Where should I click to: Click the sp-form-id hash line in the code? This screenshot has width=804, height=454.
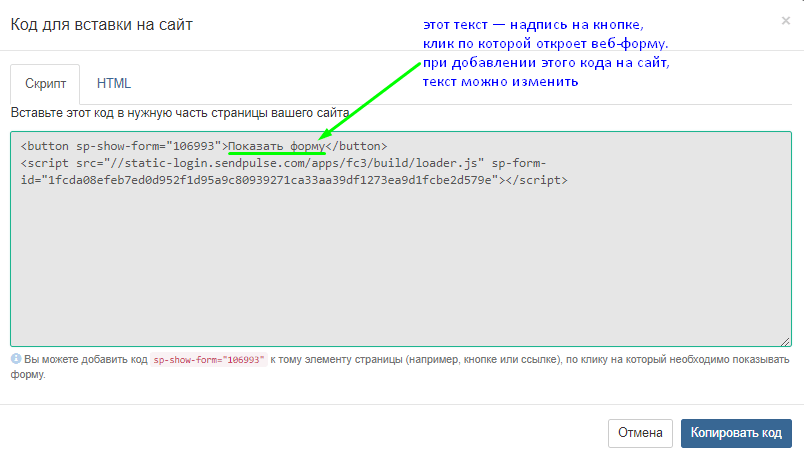[294, 180]
